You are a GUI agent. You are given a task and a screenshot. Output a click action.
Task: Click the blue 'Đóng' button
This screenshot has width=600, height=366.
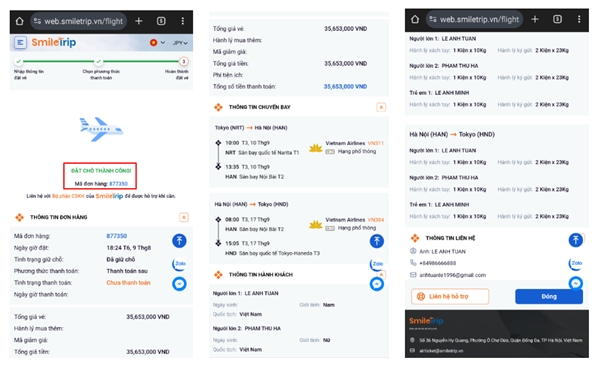549,296
